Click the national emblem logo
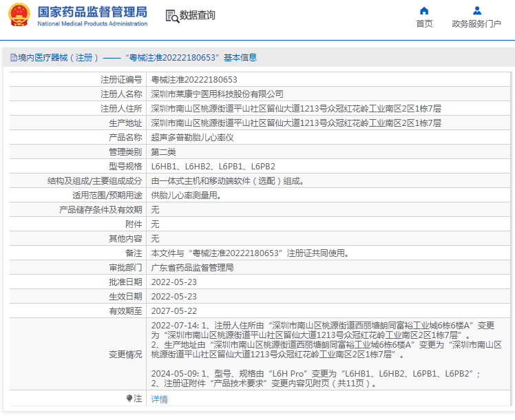The width and height of the screenshot is (515, 420). (x=19, y=14)
